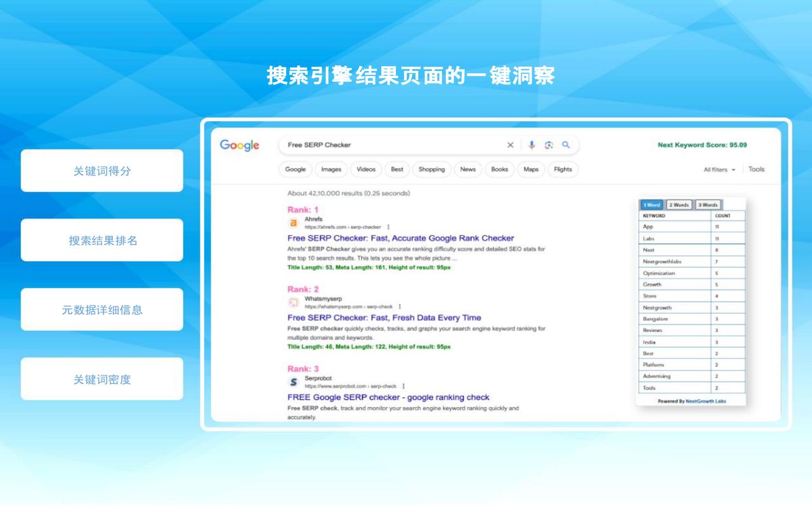Click the 关键词得分 feature button
Viewport: 812px width, 508px height.
coord(102,171)
